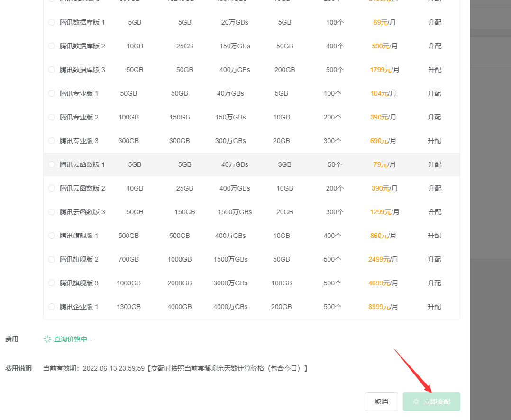Click the 8999元/月 price

(383, 307)
